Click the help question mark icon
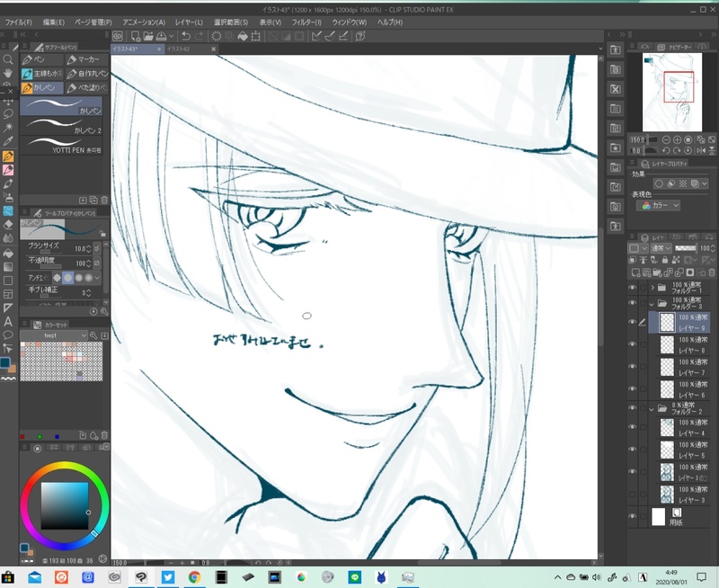719x588 pixels. tap(360, 36)
